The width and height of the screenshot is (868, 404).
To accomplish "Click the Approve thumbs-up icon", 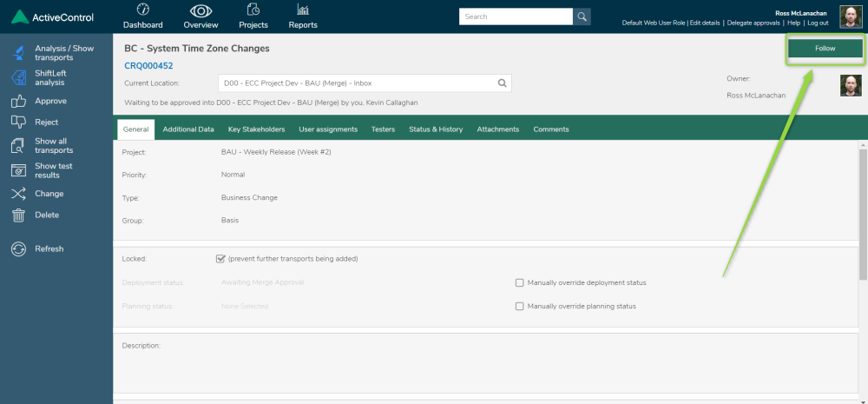I will (19, 101).
